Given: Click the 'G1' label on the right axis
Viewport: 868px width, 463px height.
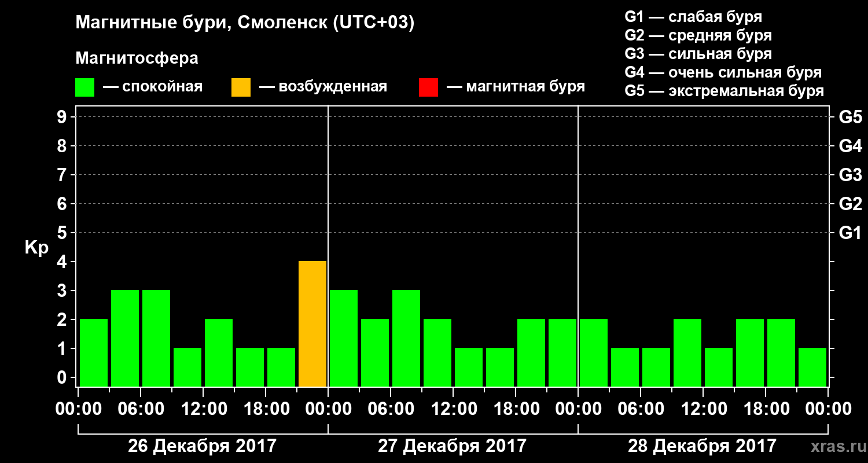Looking at the screenshot, I should tap(850, 233).
